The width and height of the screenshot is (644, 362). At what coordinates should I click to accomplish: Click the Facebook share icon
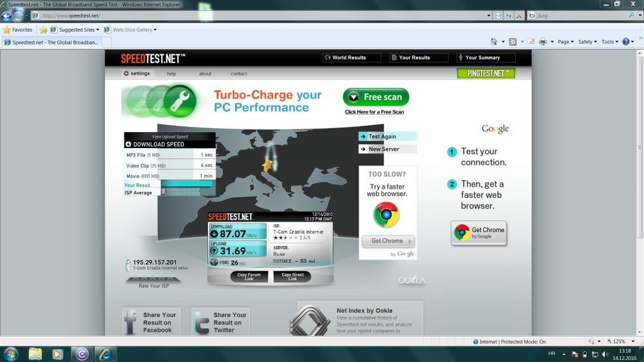pos(131,321)
